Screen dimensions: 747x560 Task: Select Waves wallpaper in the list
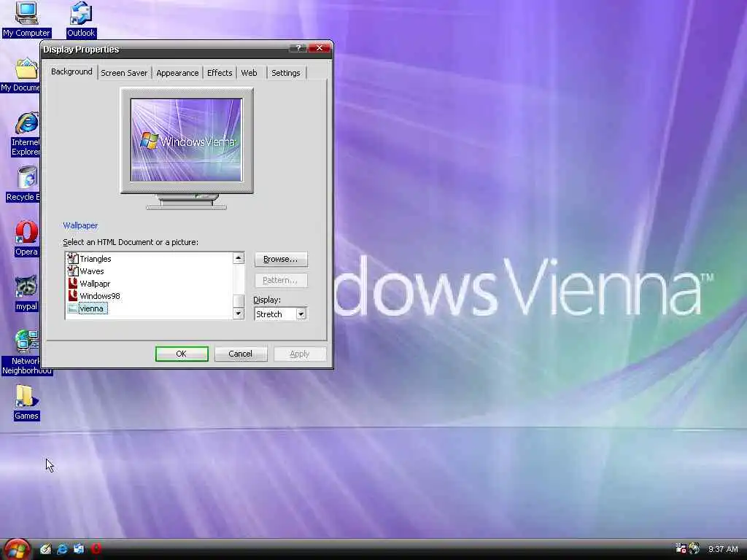[91, 271]
